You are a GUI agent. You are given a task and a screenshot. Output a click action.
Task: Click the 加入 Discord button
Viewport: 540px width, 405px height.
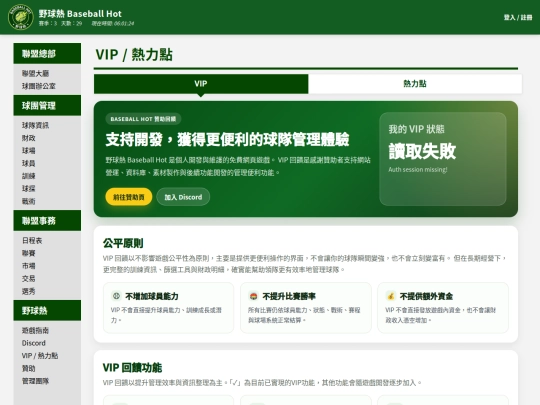pyautogui.click(x=183, y=197)
